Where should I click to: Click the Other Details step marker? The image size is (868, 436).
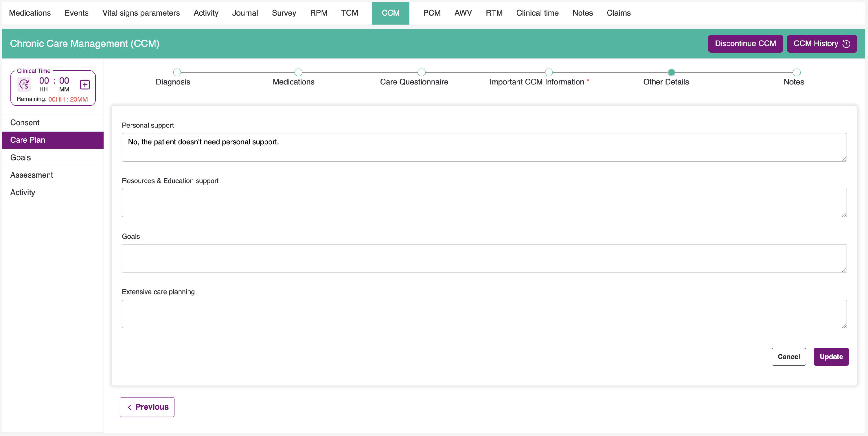[x=671, y=72]
